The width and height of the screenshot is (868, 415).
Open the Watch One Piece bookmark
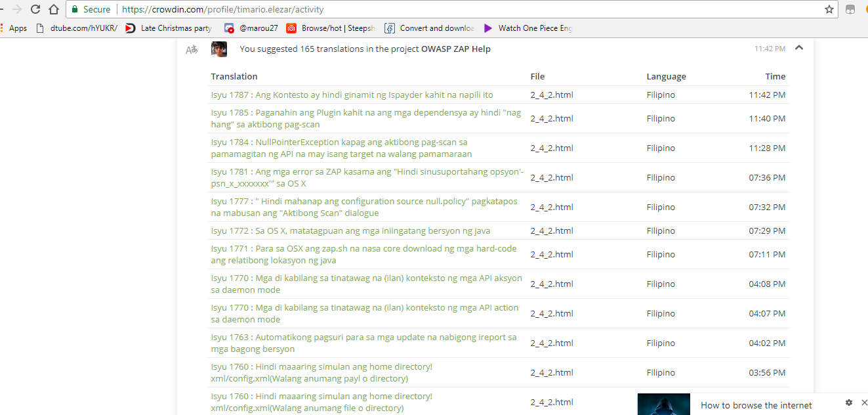528,28
